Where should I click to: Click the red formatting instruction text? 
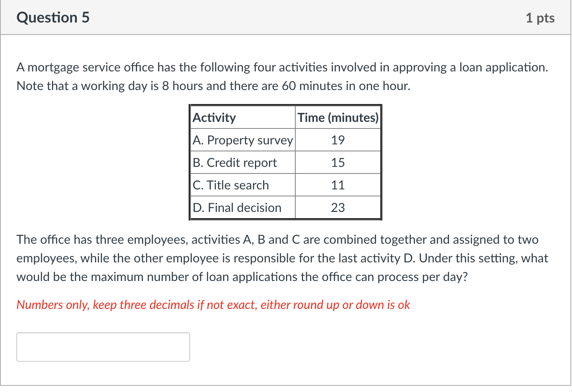pyautogui.click(x=213, y=305)
